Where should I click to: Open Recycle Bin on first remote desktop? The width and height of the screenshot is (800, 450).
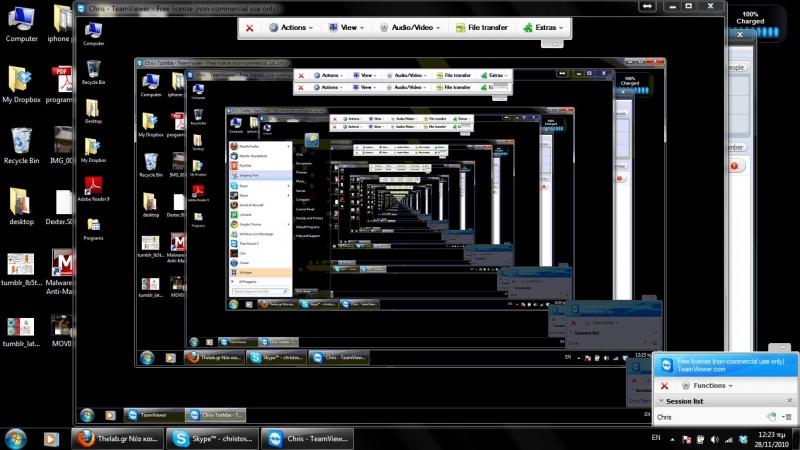click(x=93, y=72)
